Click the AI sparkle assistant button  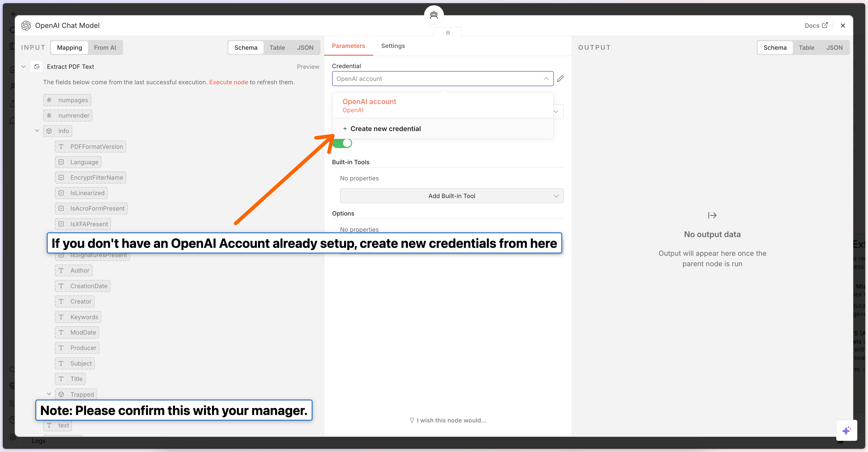(846, 430)
